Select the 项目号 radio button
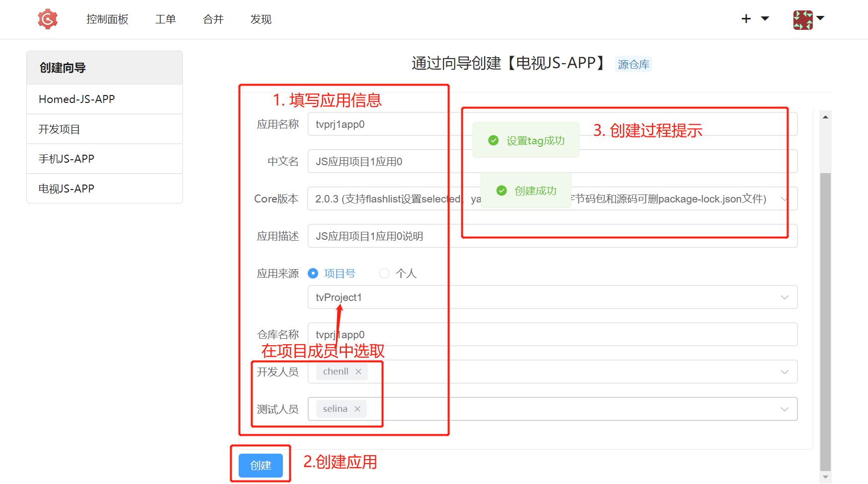Screen dimensions: 868x484 (x=313, y=273)
